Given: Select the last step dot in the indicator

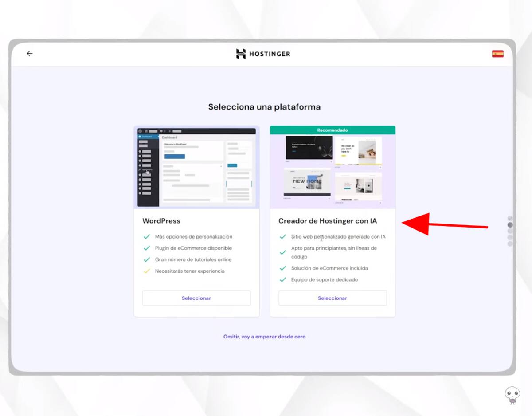Looking at the screenshot, I should tap(510, 243).
